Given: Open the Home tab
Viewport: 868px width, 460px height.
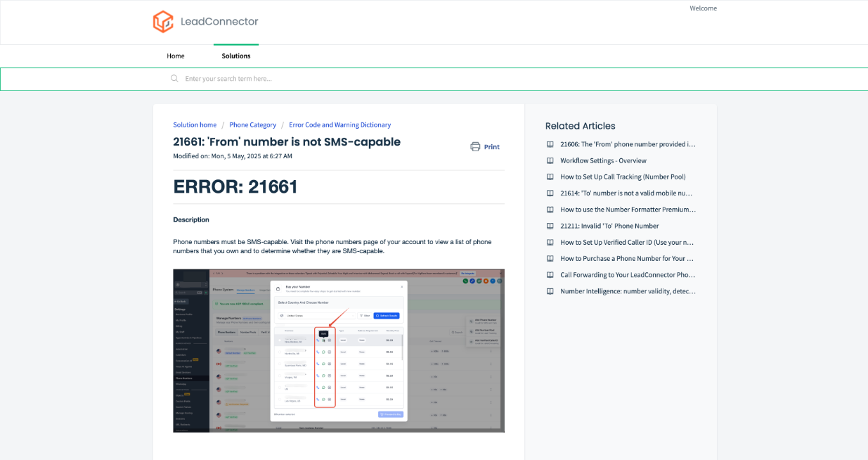Looking at the screenshot, I should 176,56.
